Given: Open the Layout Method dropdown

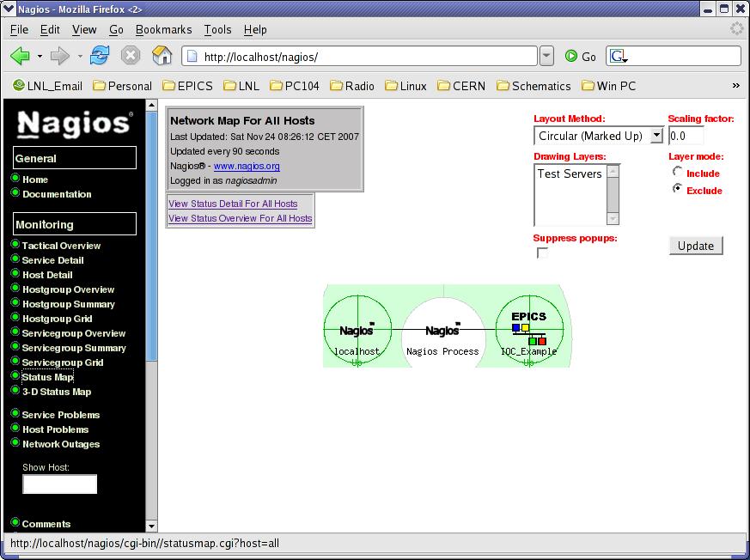Looking at the screenshot, I should pyautogui.click(x=655, y=136).
